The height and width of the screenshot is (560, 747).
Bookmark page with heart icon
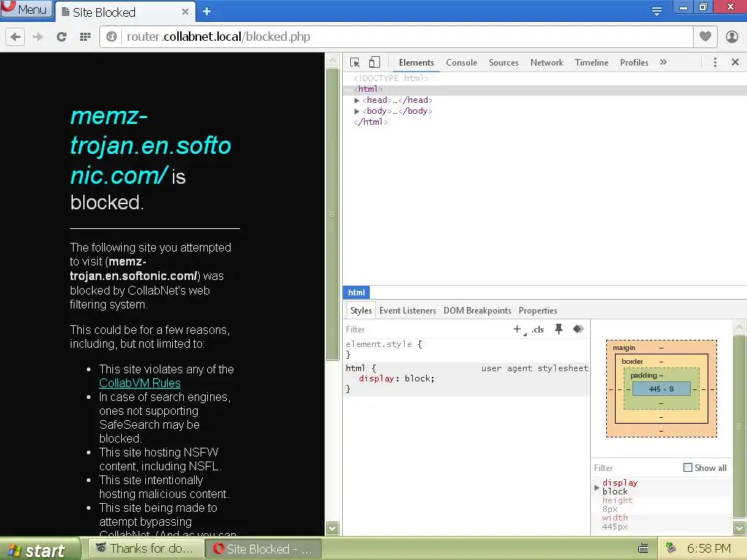(705, 36)
